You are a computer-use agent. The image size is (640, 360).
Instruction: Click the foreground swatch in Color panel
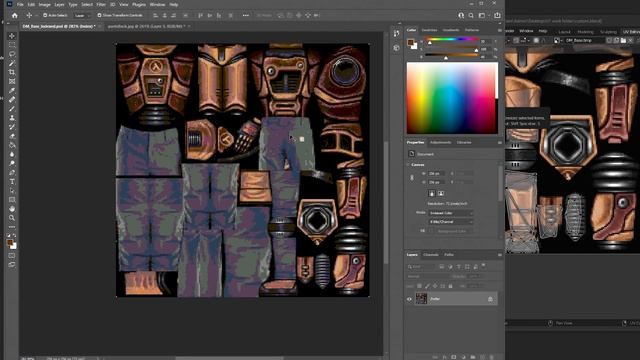pos(411,42)
